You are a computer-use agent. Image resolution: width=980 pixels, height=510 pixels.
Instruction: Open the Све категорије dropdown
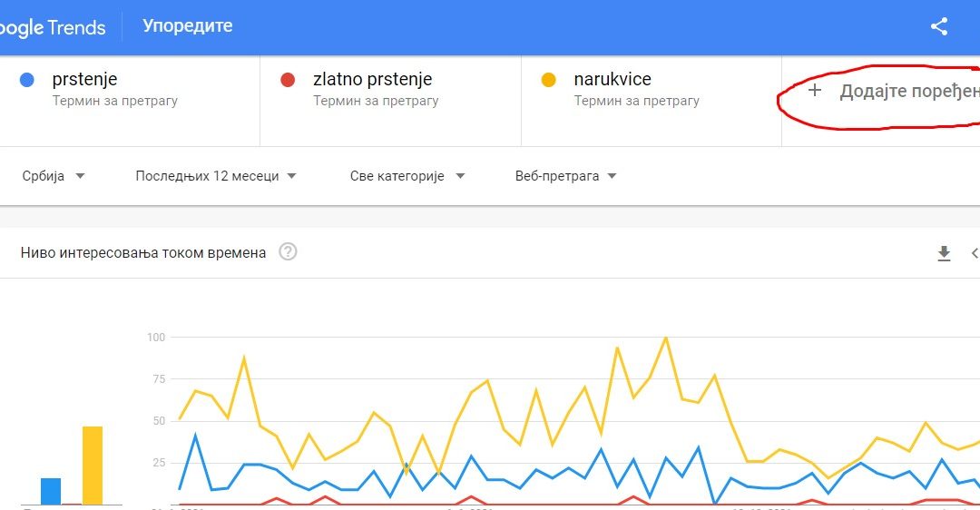pos(407,176)
